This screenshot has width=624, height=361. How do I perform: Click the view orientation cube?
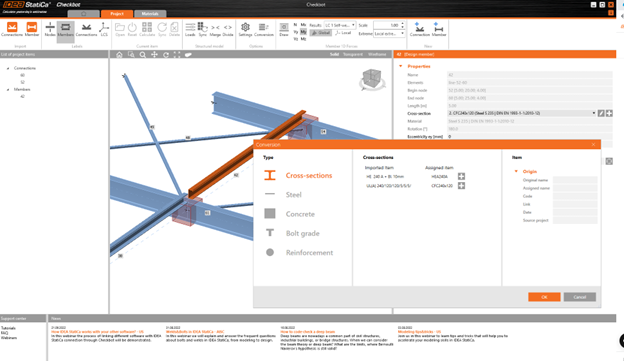(372, 78)
